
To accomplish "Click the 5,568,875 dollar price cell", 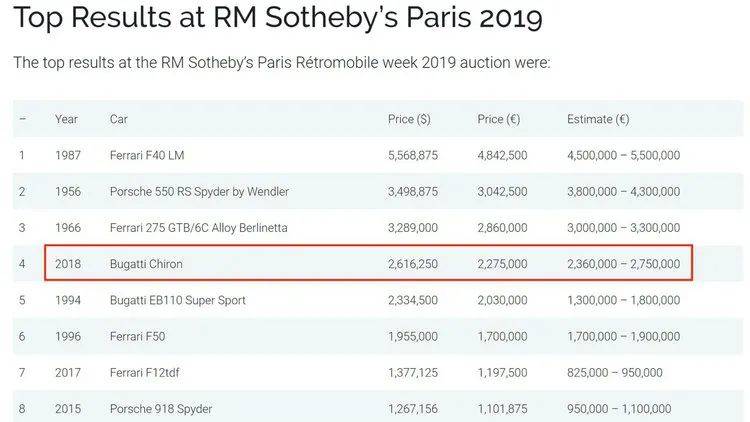I will (x=413, y=155).
